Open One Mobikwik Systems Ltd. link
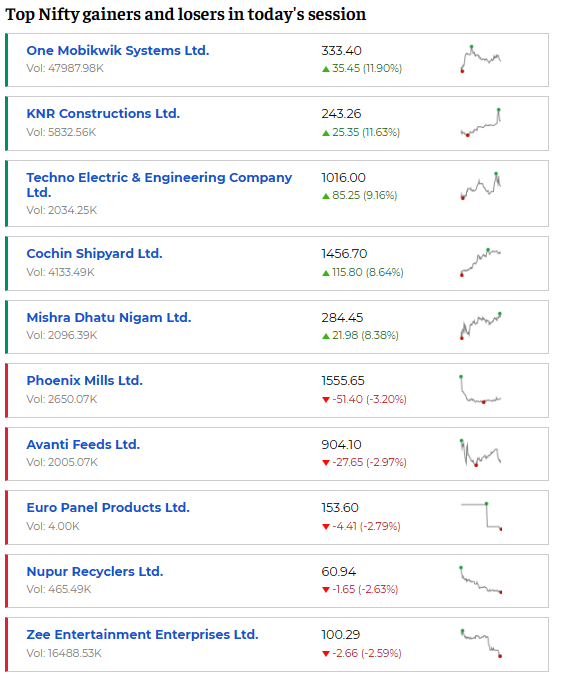562x675 pixels. (x=117, y=51)
